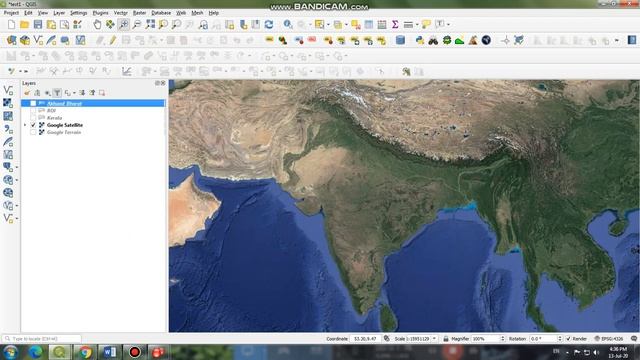Open the Map Tips yellow speech bubble icon
Screen dimensions: 640x360
426,24
